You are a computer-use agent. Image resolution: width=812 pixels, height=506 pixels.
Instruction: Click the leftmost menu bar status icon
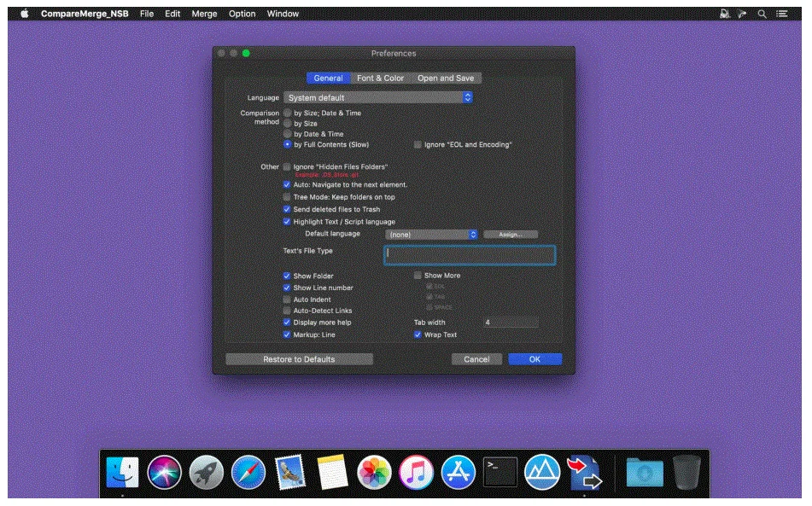tap(725, 14)
